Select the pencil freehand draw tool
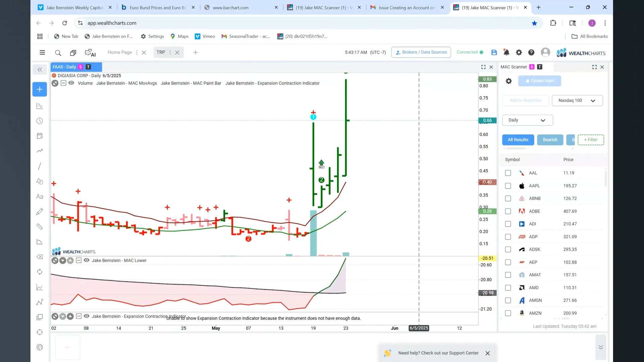644x362 pixels. pos(40,212)
